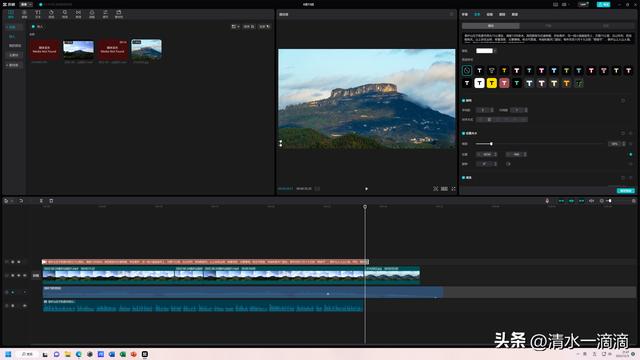Delete the selected clip with trash icon

click(51, 201)
